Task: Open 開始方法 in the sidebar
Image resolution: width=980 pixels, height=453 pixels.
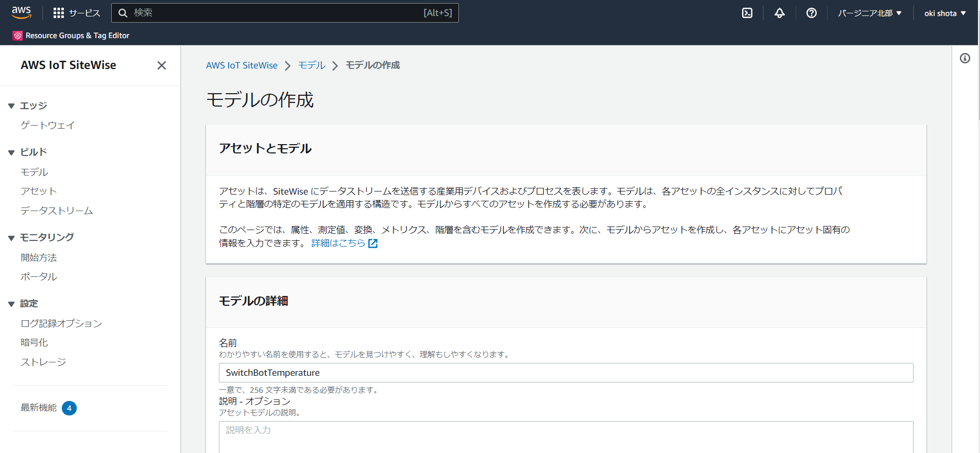Action: pyautogui.click(x=39, y=257)
